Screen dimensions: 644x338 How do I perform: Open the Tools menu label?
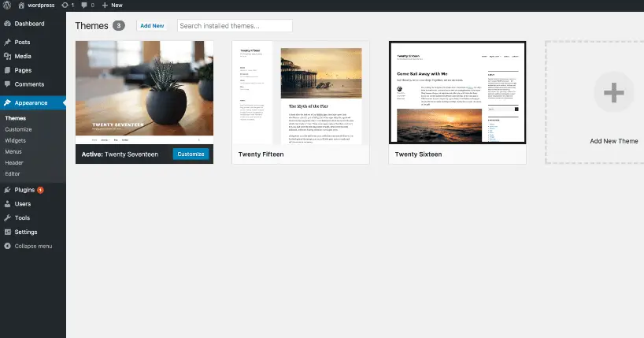coord(22,218)
